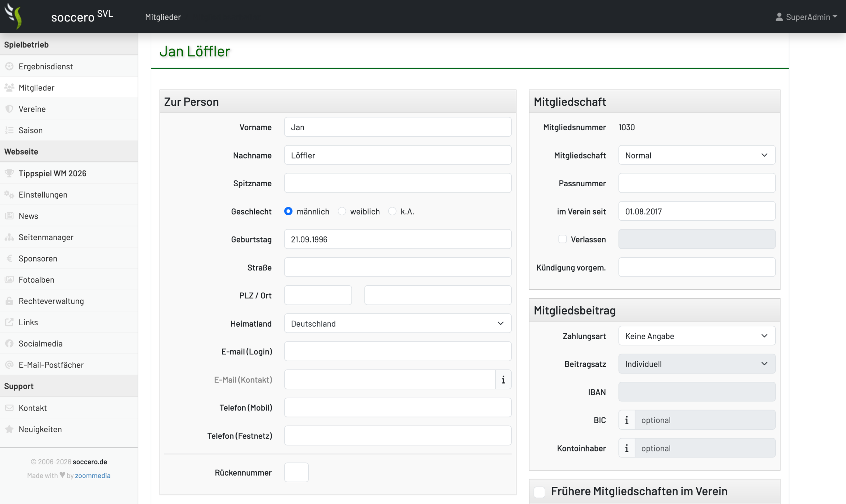Click the E-mail (Login) input field
The image size is (846, 504).
pyautogui.click(x=398, y=351)
